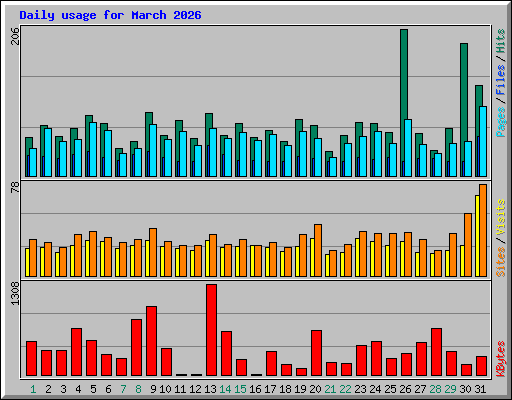Click the day 20 axis label
The height and width of the screenshot is (400, 512).
[x=315, y=389]
